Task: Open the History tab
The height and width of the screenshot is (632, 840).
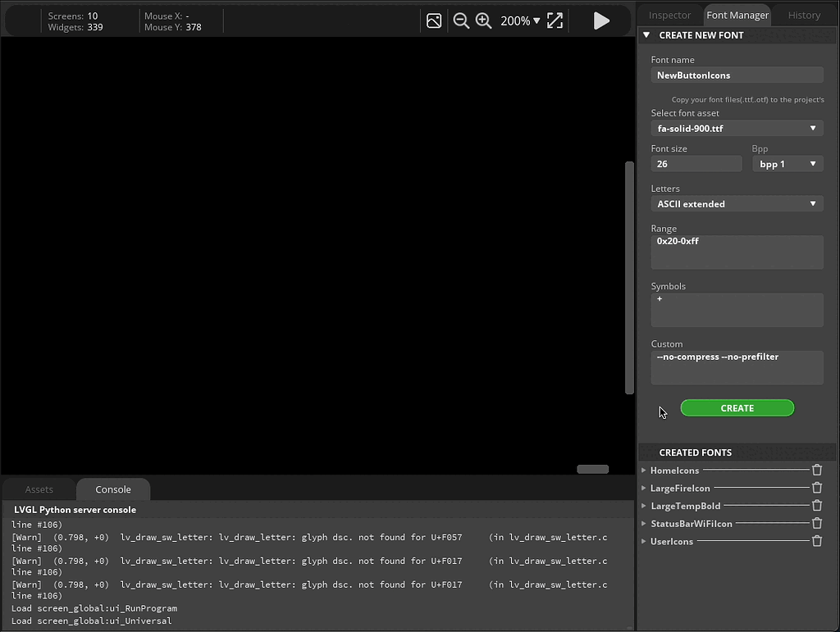Action: coord(803,15)
